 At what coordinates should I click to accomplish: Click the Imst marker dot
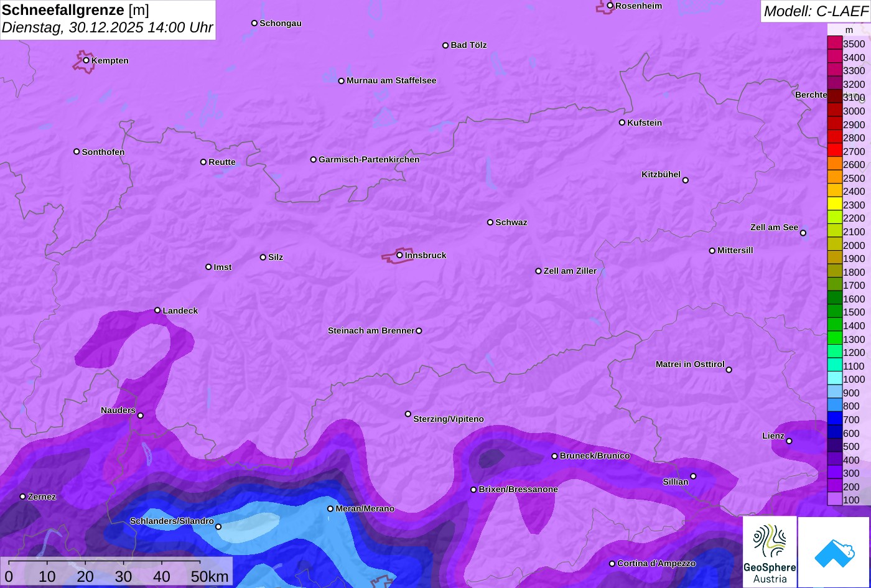pos(208,267)
